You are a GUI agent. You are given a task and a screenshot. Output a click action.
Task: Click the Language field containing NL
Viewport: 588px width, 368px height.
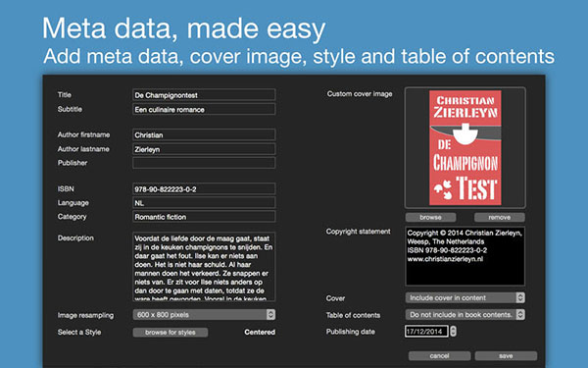(x=204, y=203)
